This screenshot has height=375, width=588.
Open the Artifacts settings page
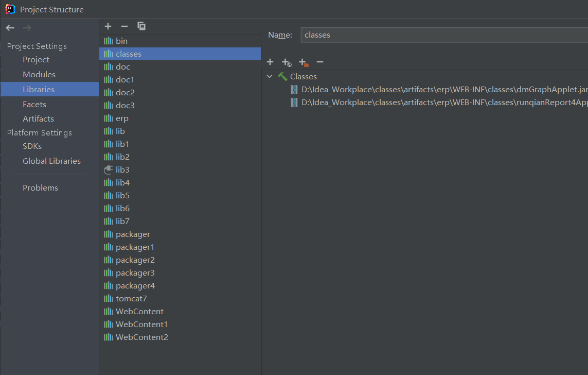[x=38, y=119]
